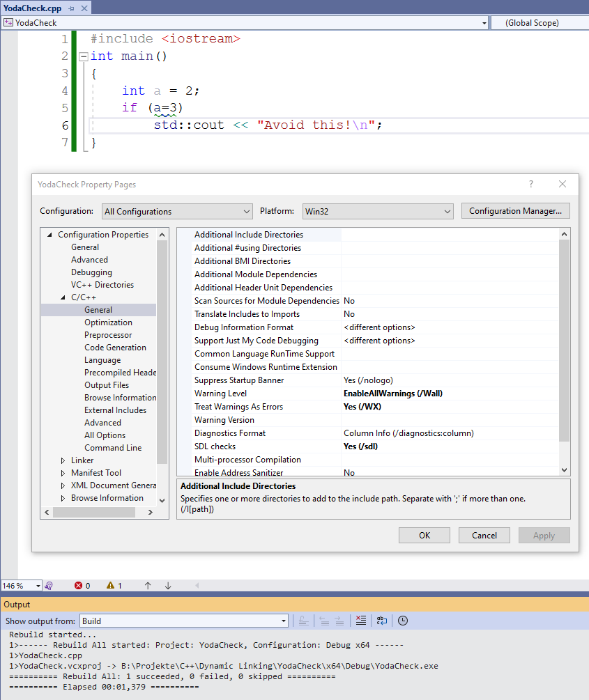Collapse the Configuration Properties tree node
Viewport: 589px width, 700px height.
point(49,235)
